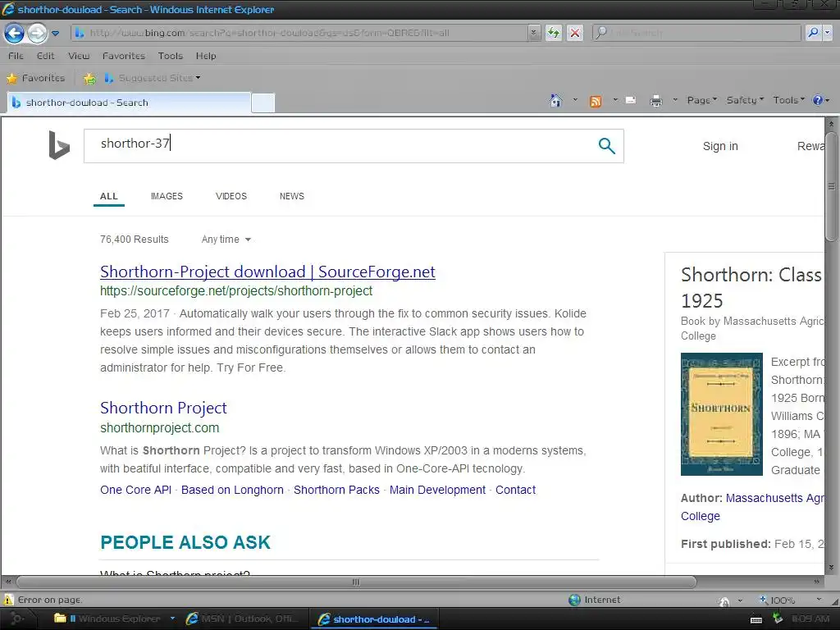Screen dimensions: 840x630
Task: Refresh the page with the green arrows icon
Action: tap(554, 33)
